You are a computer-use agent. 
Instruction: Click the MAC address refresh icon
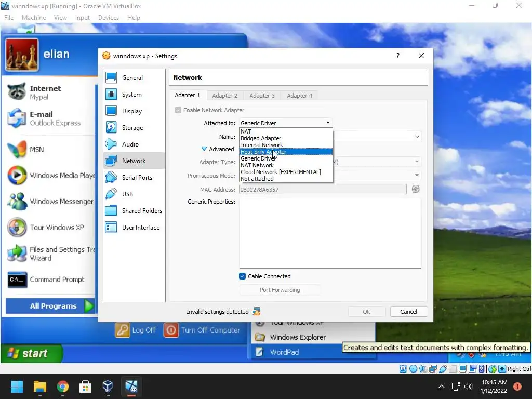coord(416,189)
